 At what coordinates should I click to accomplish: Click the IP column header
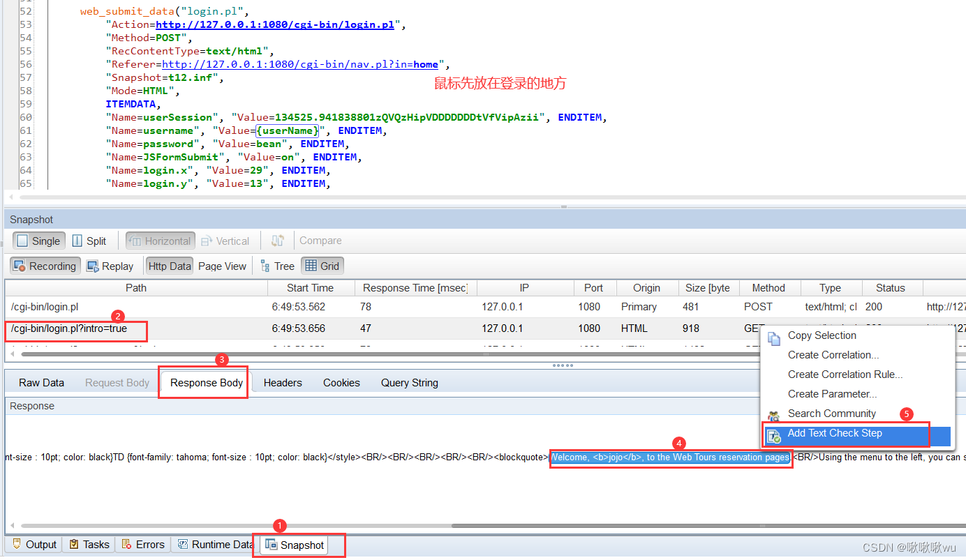coord(525,288)
